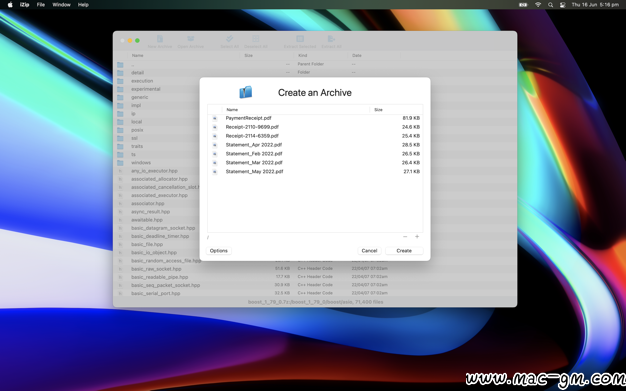This screenshot has height=391, width=626.
Task: Select Statement_Feb 2022.pdf row
Action: (315, 154)
